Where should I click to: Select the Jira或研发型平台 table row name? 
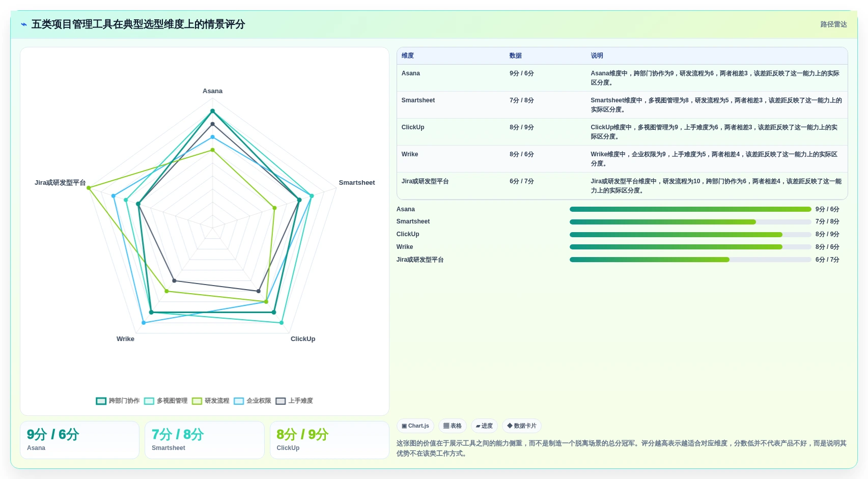(x=425, y=181)
